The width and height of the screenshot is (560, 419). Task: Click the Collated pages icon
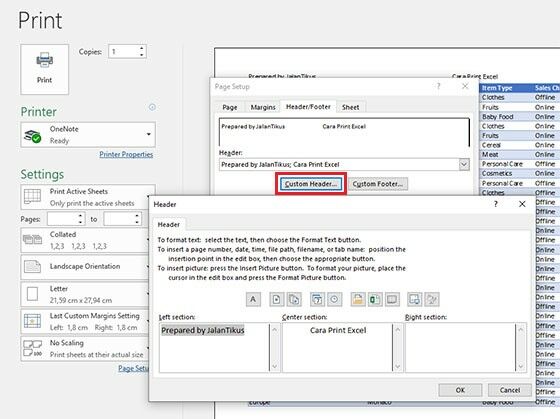tap(32, 239)
